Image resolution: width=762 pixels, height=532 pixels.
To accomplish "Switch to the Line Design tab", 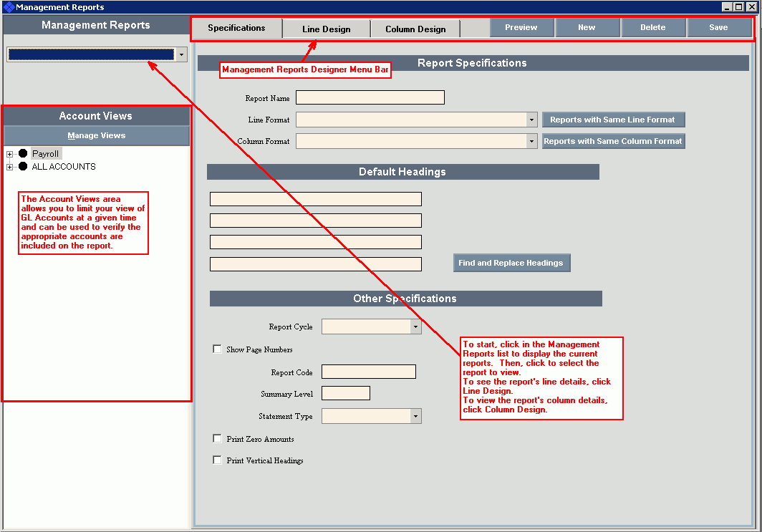I will [x=327, y=29].
